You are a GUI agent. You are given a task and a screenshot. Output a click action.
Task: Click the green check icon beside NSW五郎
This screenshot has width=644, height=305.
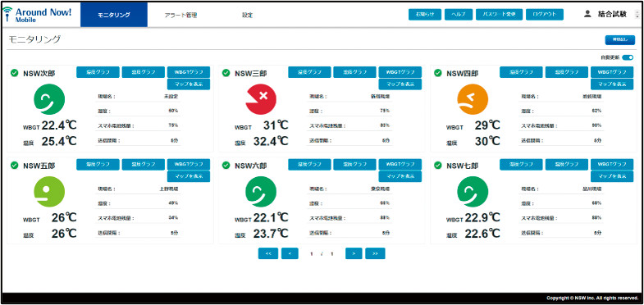tap(15, 165)
